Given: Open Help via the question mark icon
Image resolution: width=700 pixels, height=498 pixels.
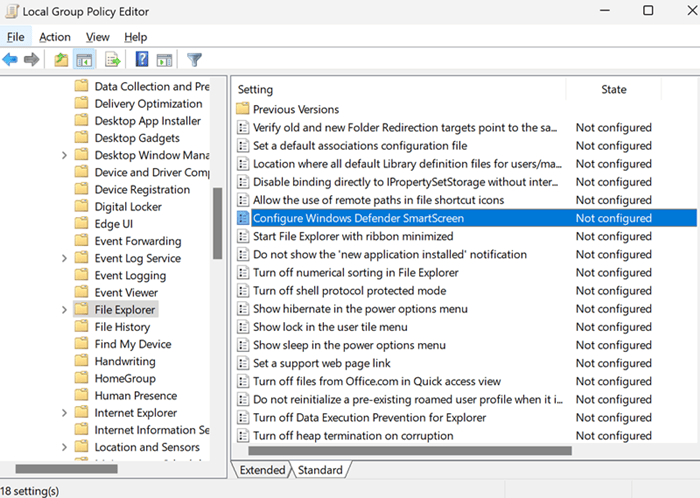Looking at the screenshot, I should coord(142,59).
